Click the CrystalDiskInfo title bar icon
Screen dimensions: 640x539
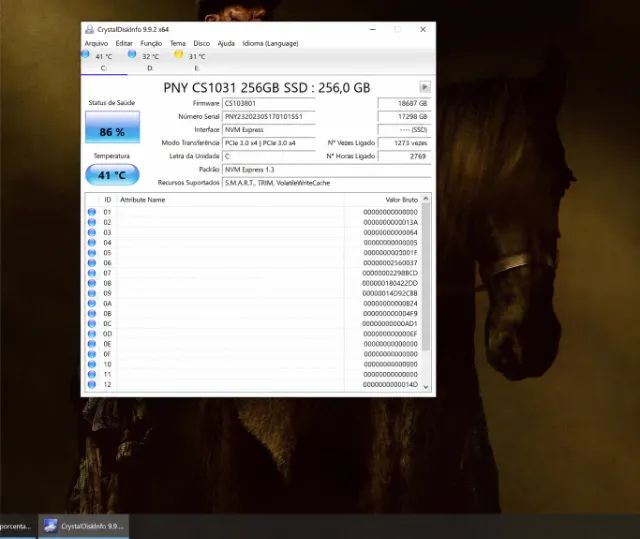89,29
